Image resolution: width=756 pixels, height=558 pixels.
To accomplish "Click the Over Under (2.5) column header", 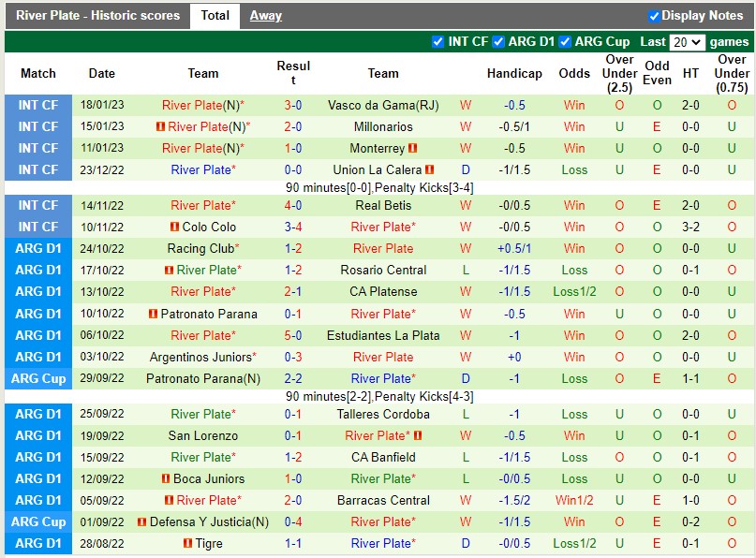I will coord(619,73).
